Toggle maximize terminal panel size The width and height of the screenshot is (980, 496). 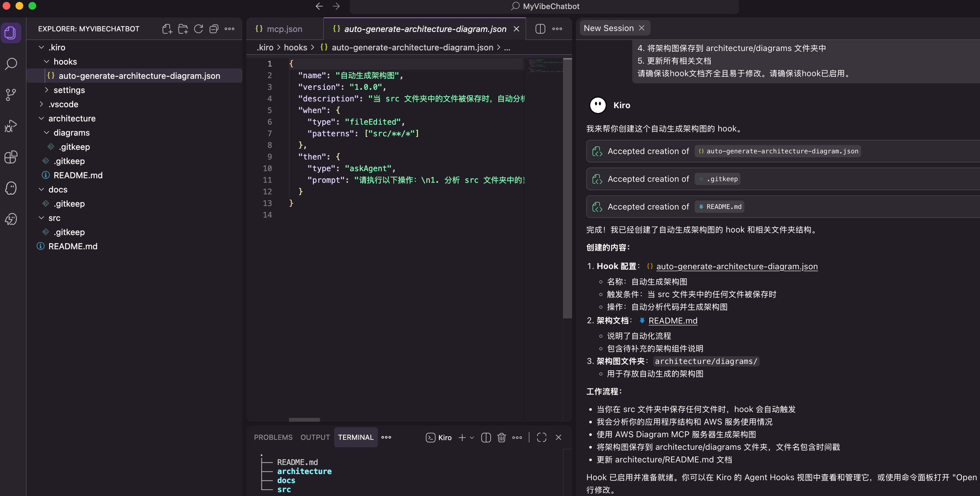click(x=541, y=438)
